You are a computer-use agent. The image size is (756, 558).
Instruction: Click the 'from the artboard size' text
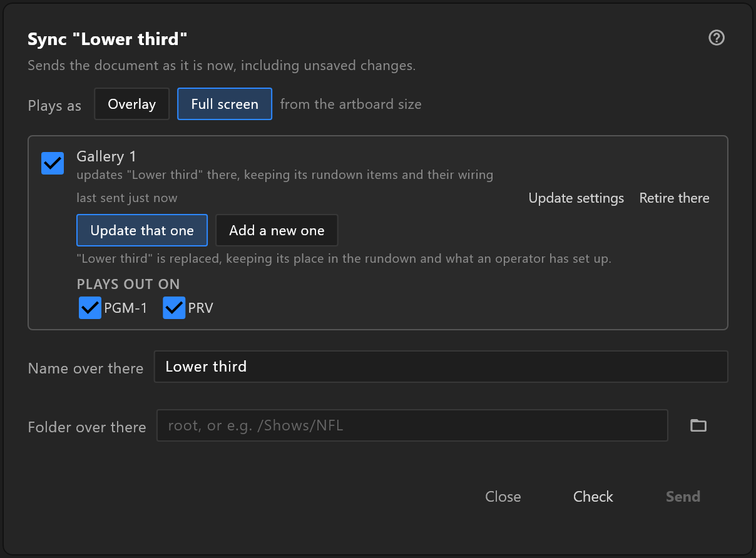351,104
